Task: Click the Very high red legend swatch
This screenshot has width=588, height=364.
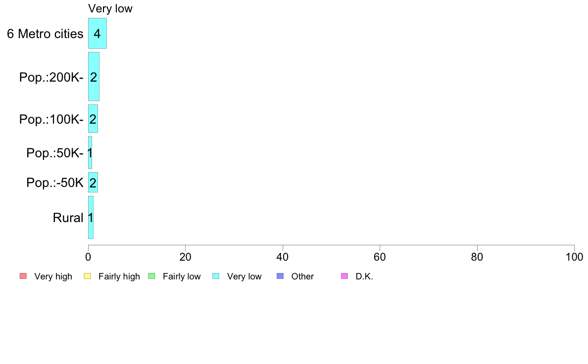Action: pyautogui.click(x=23, y=276)
